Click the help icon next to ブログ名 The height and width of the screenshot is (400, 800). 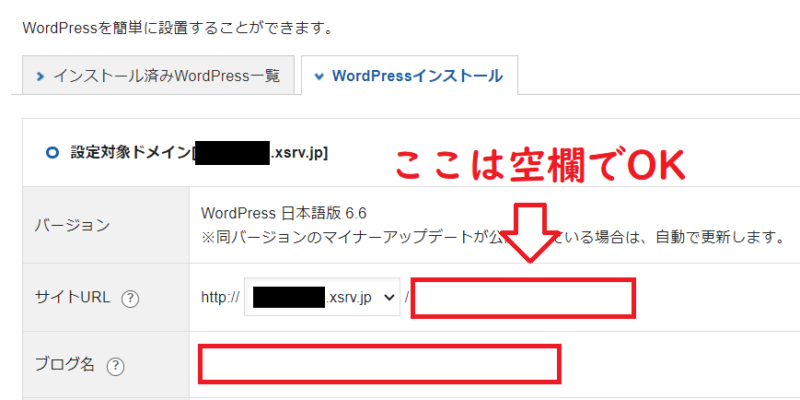pos(116,366)
